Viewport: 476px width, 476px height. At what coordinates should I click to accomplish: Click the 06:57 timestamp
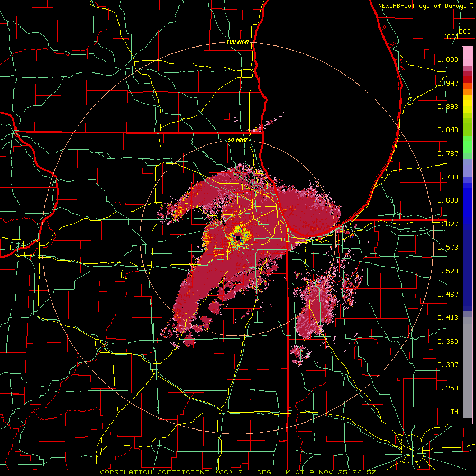[x=365, y=472]
